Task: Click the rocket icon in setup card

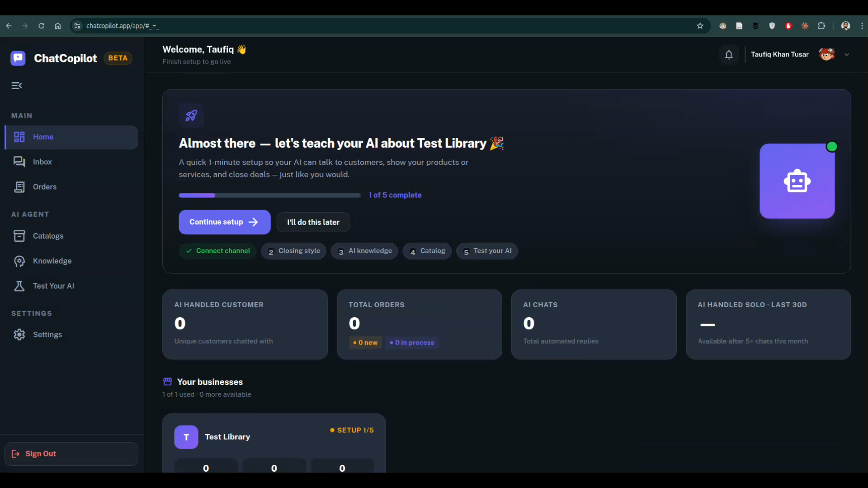Action: click(191, 116)
